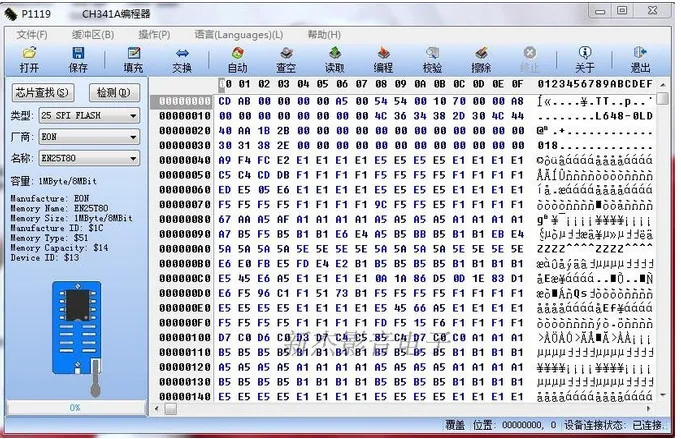Viewport: 681px width, 439px height.
Task: Click first byte CD in row 00000000
Action: pyautogui.click(x=225, y=101)
